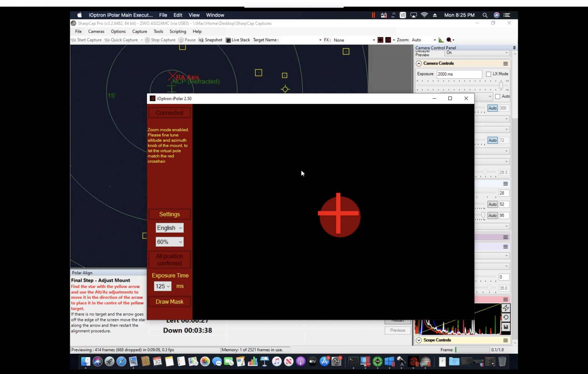Open the macOS Window menu

[x=215, y=15]
